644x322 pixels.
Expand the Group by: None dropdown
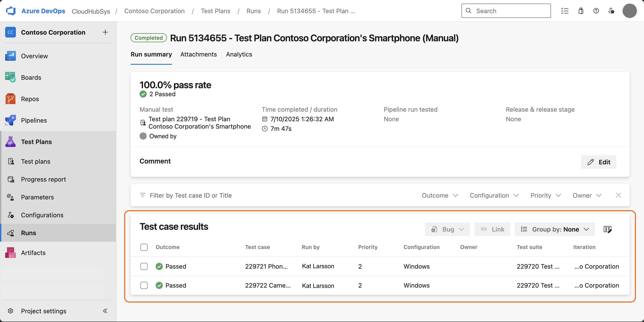tap(555, 229)
